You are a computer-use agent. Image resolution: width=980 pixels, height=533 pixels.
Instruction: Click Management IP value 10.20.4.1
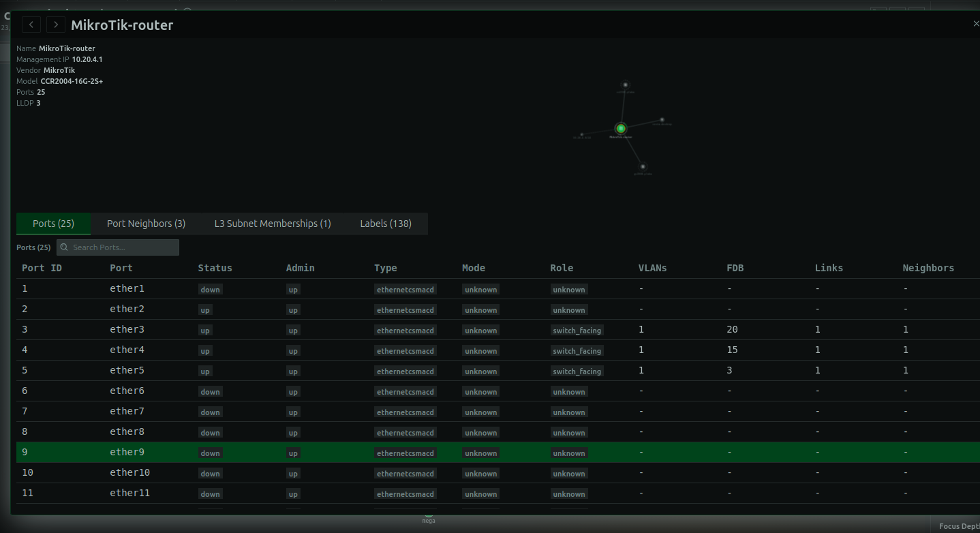pos(87,59)
